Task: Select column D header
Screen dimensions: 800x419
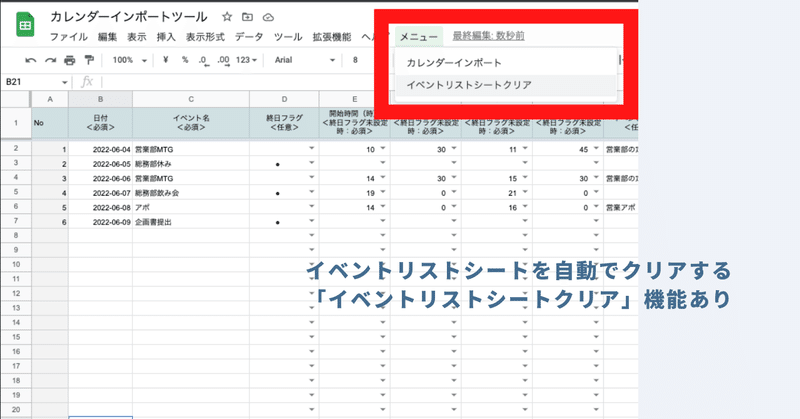Action: click(284, 99)
